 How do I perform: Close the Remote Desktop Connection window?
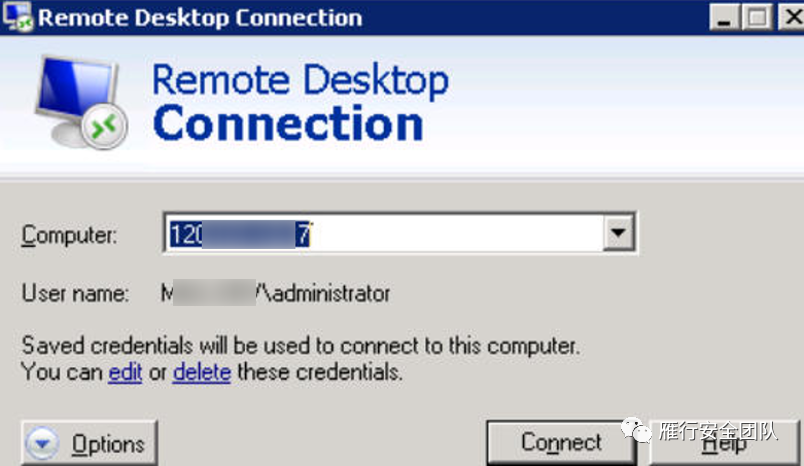pyautogui.click(x=792, y=17)
